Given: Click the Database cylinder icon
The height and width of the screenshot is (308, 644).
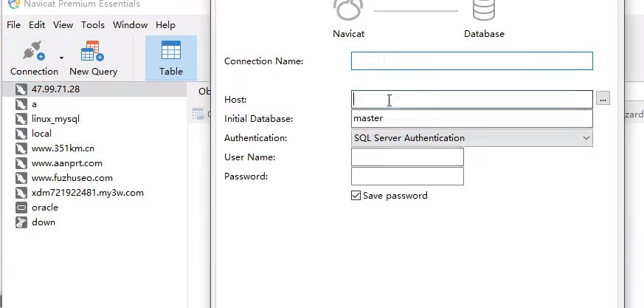Looking at the screenshot, I should (x=484, y=11).
